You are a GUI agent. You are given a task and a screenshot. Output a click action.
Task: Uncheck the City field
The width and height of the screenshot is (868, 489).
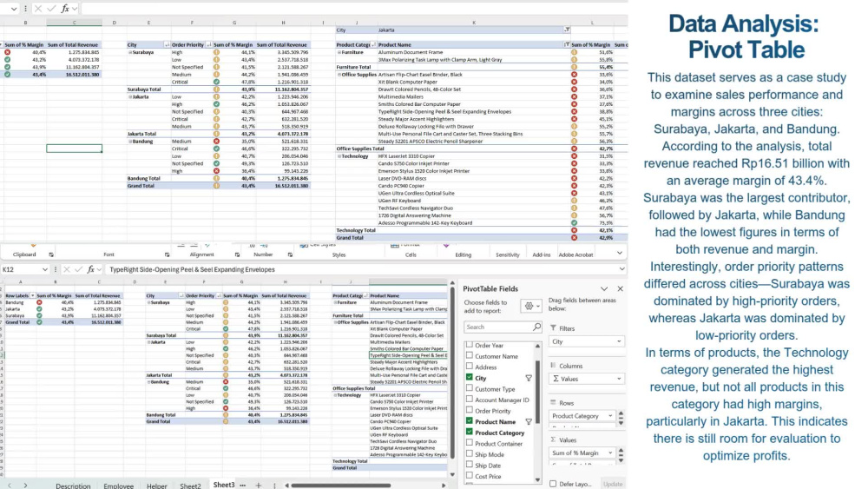[470, 378]
